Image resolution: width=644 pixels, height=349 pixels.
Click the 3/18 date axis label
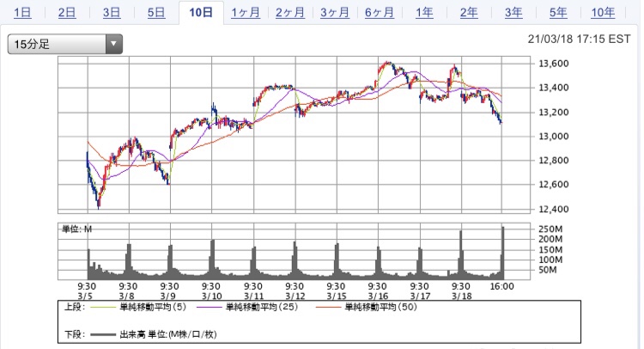click(x=461, y=297)
